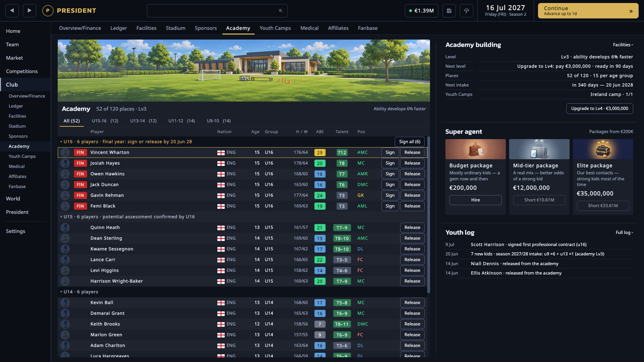Click the €1.39M balance indicator
The height and width of the screenshot is (362, 644).
[421, 11]
